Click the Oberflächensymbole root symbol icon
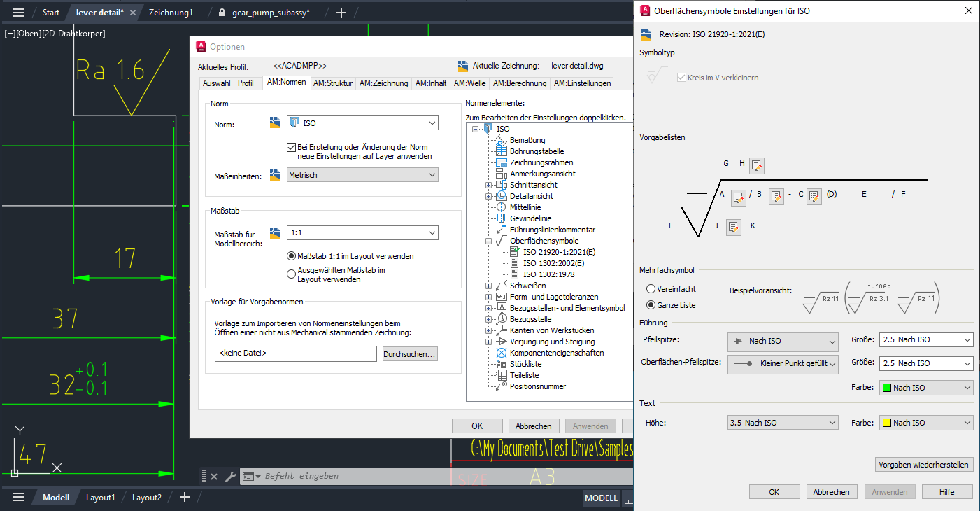The width and height of the screenshot is (980, 511). coord(501,241)
